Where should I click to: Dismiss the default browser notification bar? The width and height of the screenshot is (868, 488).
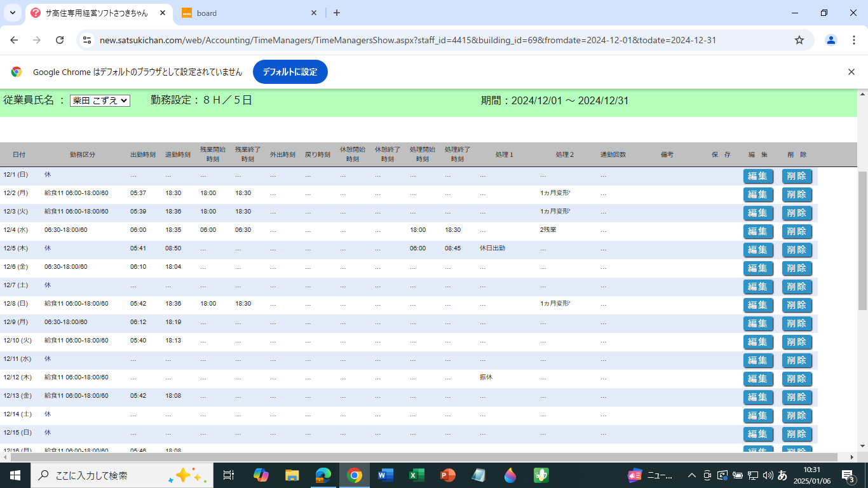click(x=851, y=72)
